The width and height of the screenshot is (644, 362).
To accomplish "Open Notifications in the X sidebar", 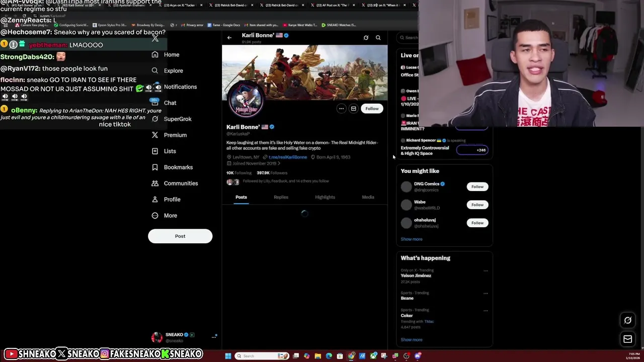I will click(x=174, y=86).
